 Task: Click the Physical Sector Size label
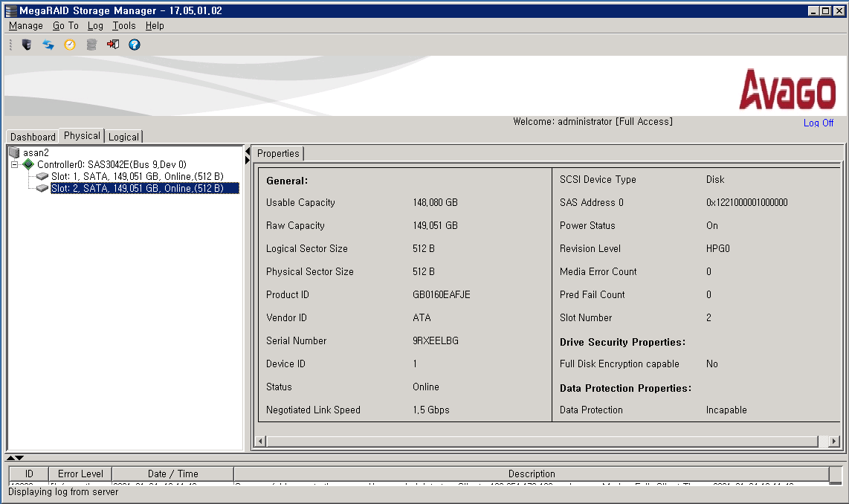(x=310, y=271)
